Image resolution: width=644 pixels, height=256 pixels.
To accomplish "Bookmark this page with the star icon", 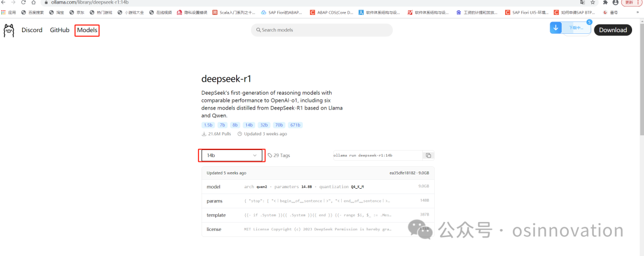I will (x=593, y=2).
